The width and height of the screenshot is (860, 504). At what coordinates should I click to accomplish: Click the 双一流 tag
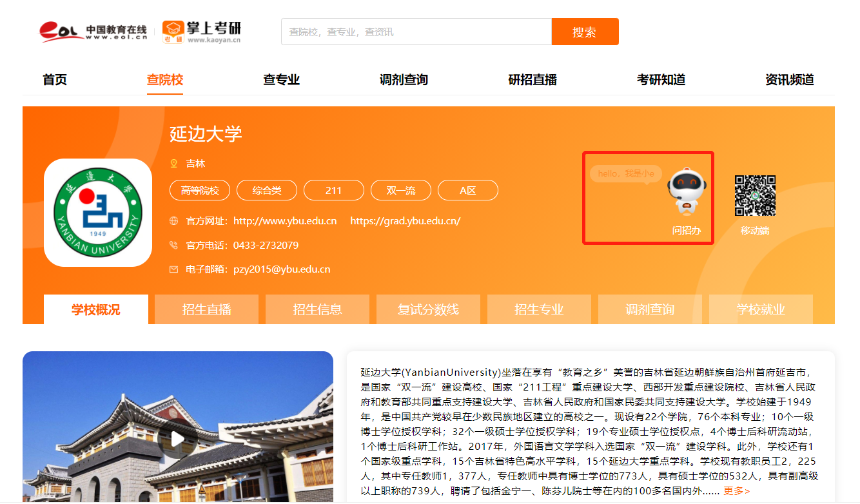click(x=401, y=191)
